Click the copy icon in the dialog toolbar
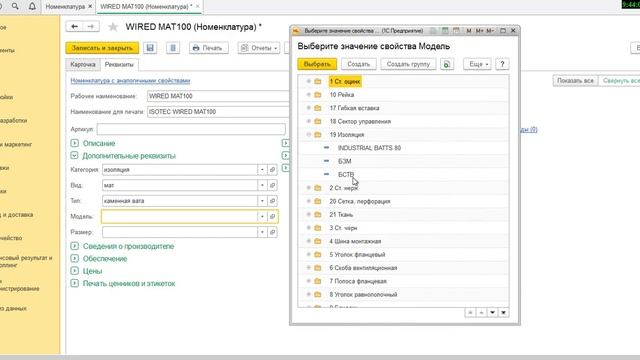This screenshot has height=360, width=640. click(447, 64)
